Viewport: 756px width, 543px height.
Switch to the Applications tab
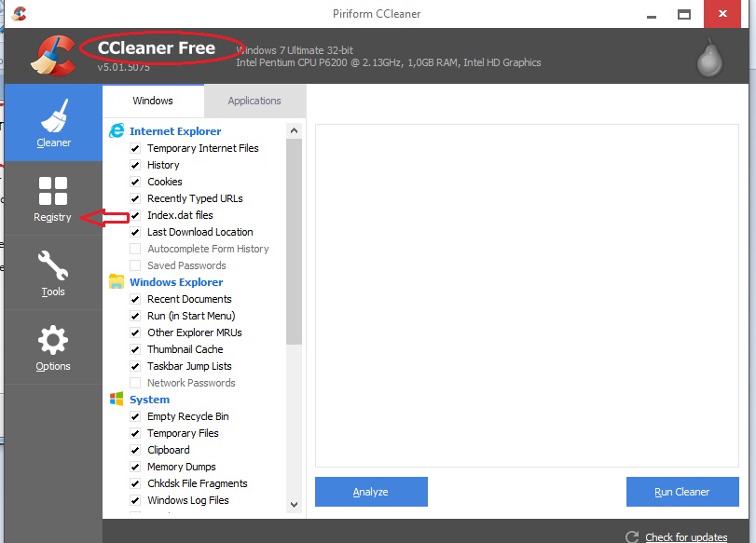coord(254,101)
